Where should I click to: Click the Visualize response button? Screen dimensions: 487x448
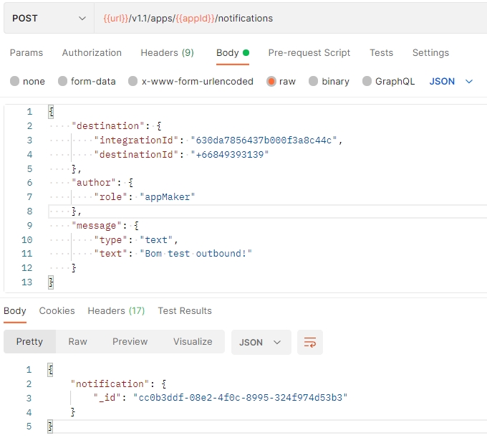193,342
